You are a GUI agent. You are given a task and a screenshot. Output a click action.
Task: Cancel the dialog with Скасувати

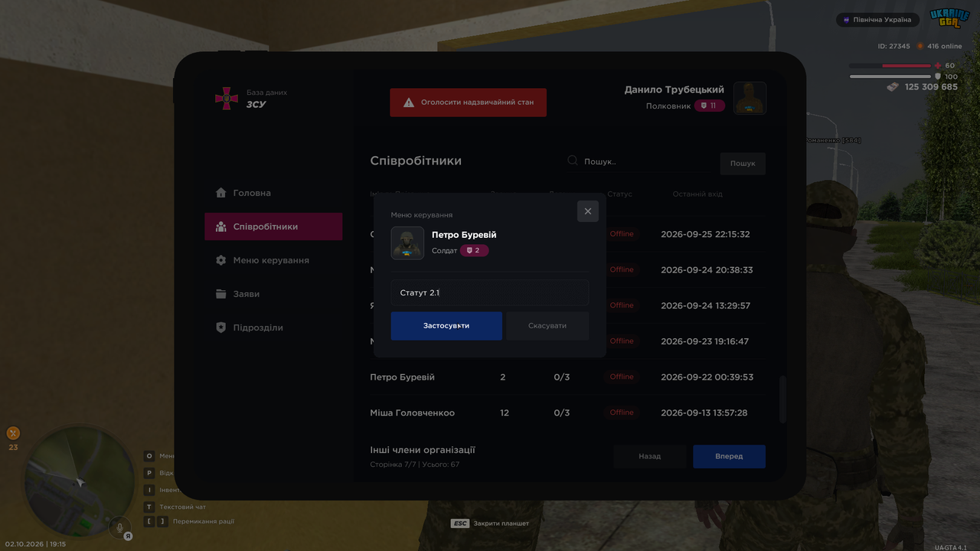(x=547, y=326)
